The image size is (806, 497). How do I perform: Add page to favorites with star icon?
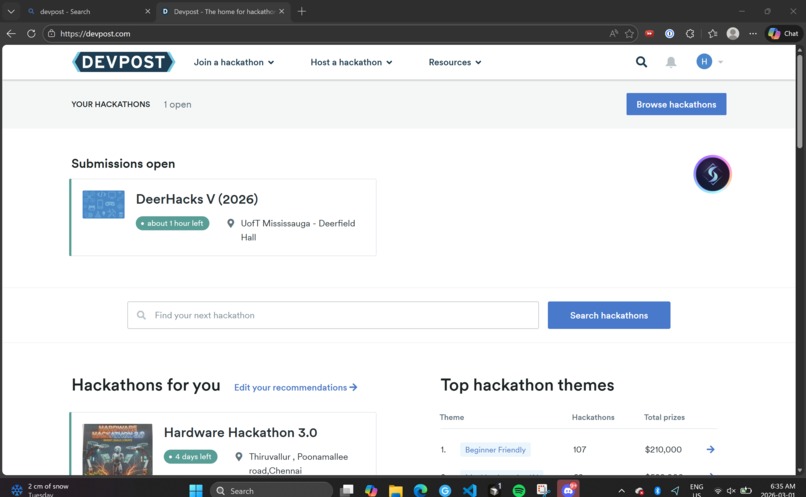click(629, 33)
